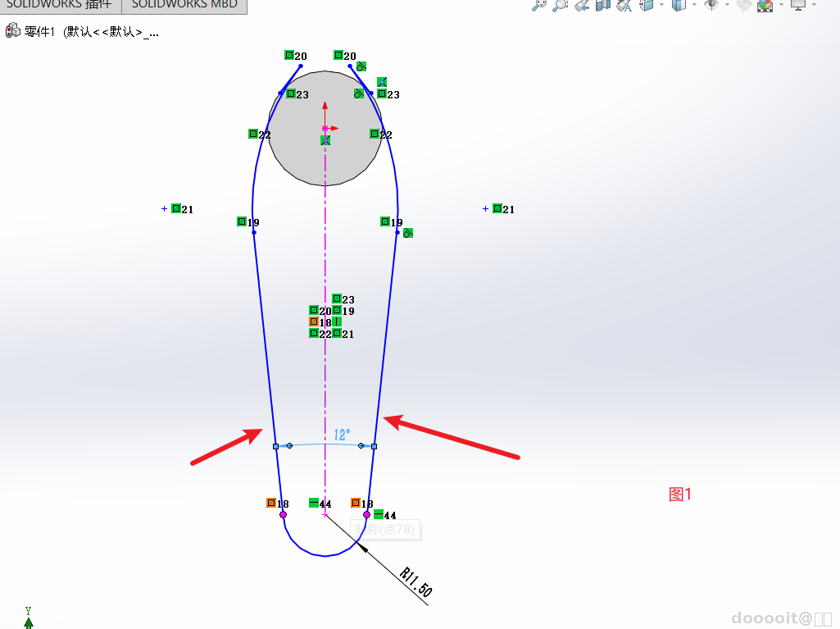The width and height of the screenshot is (840, 629).
Task: Switch to the SOLIDWORKS 插件 tab
Action: (x=61, y=6)
